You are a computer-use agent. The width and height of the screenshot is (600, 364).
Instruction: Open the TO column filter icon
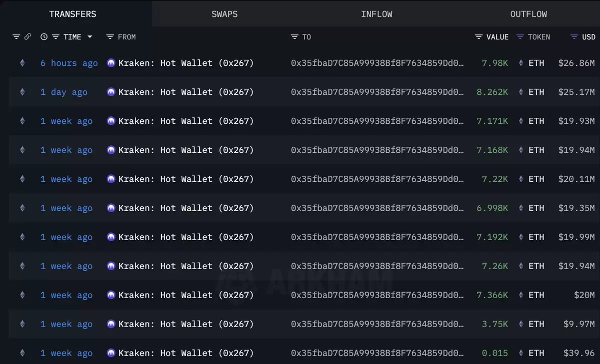pyautogui.click(x=294, y=37)
